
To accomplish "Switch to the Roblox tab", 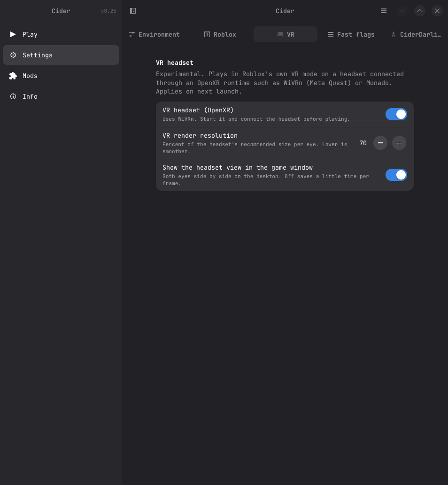I will point(220,34).
